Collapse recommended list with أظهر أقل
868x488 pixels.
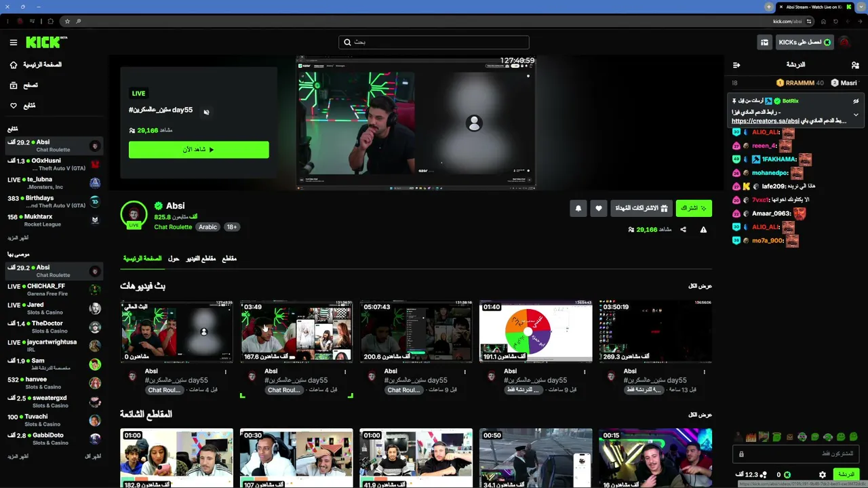point(93,456)
